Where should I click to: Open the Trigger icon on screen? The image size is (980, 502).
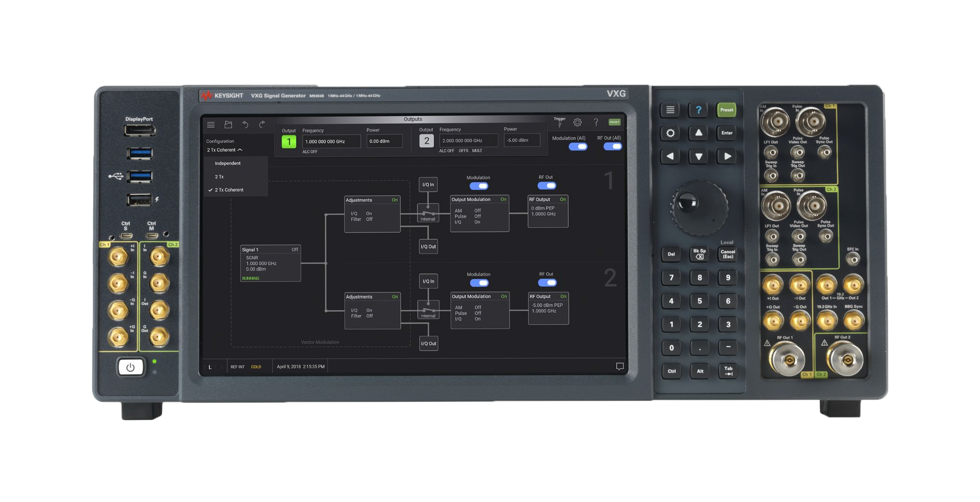559,122
